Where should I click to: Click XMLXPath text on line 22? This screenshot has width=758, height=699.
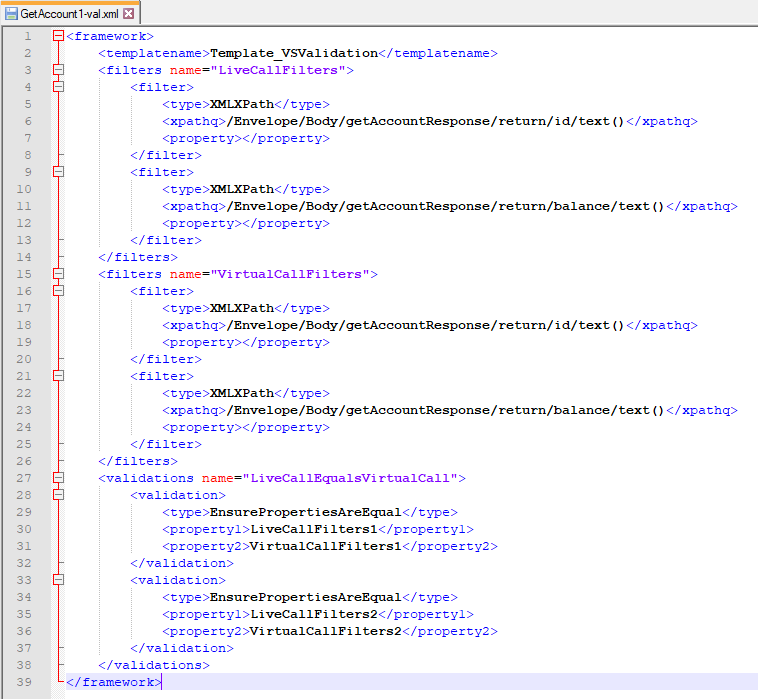[x=242, y=393]
